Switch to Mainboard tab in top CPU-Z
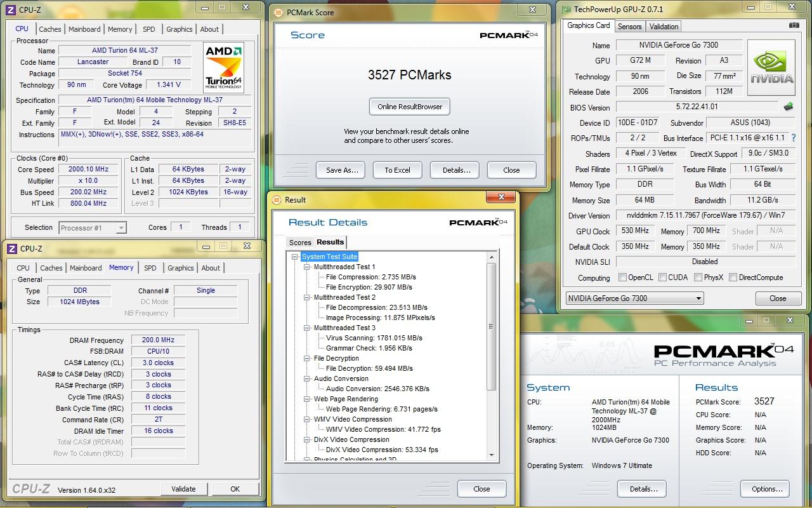 point(84,29)
